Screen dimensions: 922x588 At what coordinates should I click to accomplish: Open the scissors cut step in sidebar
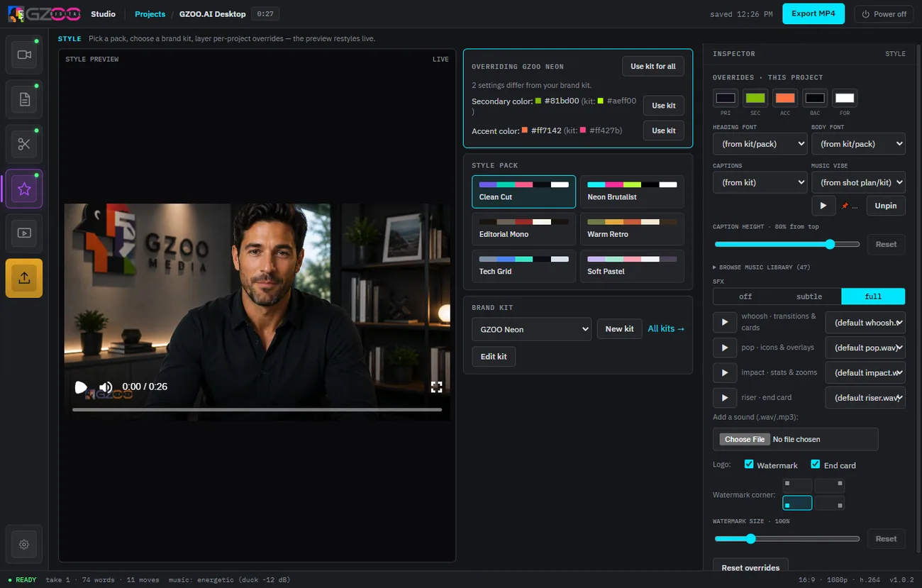coord(24,144)
